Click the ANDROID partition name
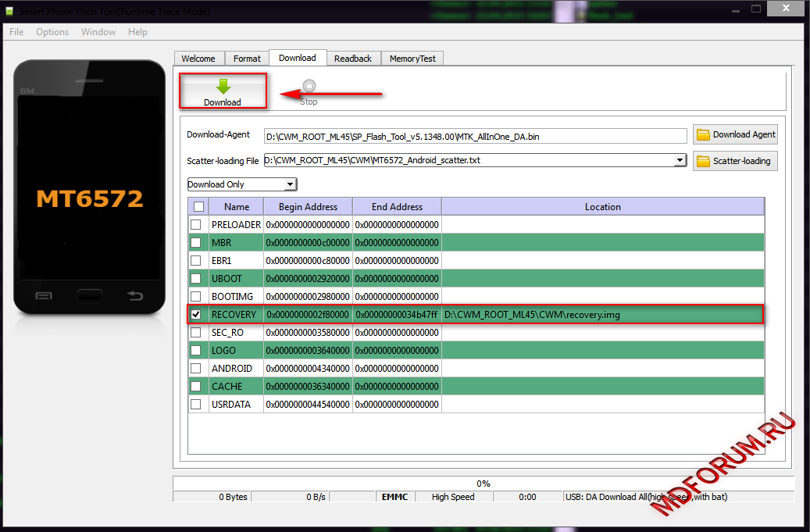Image resolution: width=810 pixels, height=532 pixels. coord(232,368)
